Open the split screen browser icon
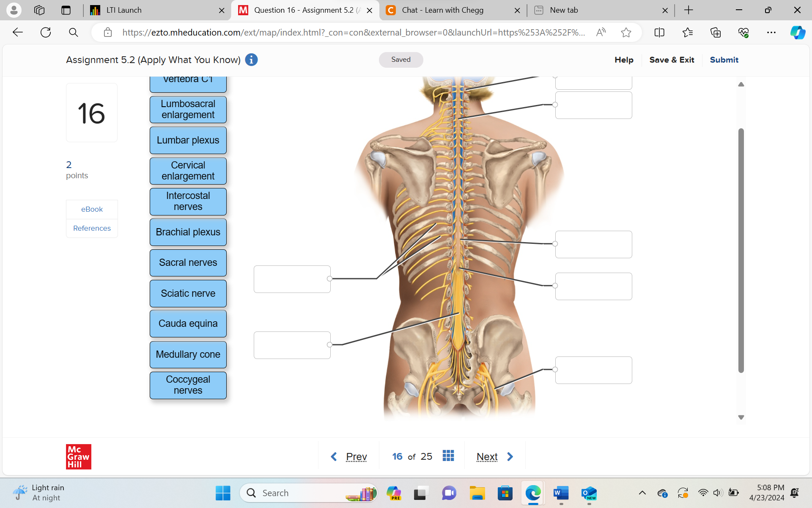 [660, 32]
